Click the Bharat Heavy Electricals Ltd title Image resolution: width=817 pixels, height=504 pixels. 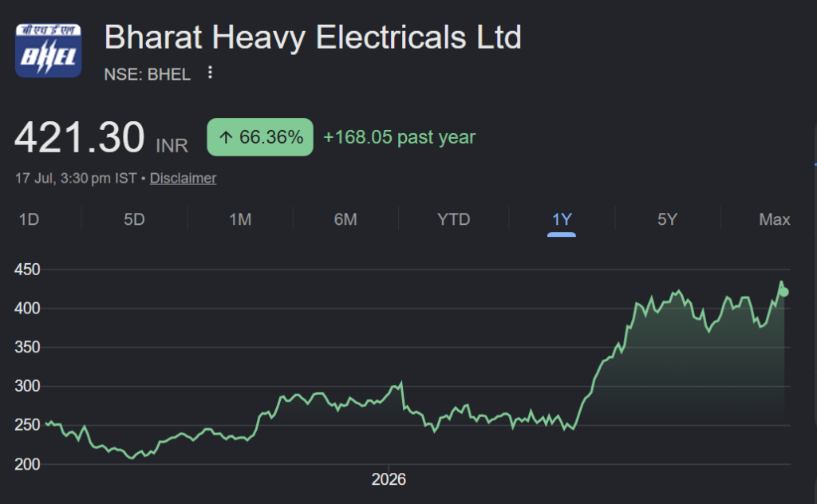coord(313,37)
